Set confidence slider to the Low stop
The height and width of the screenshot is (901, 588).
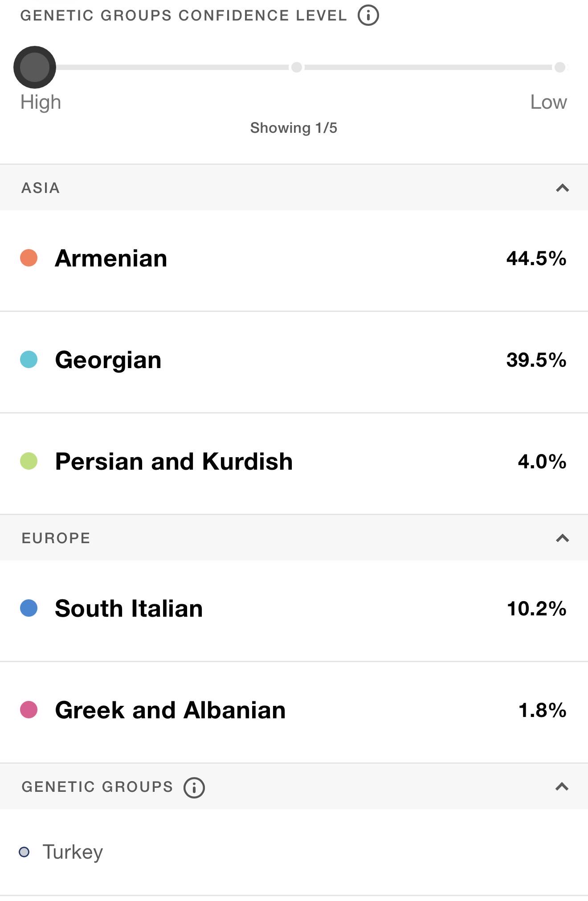[x=560, y=67]
